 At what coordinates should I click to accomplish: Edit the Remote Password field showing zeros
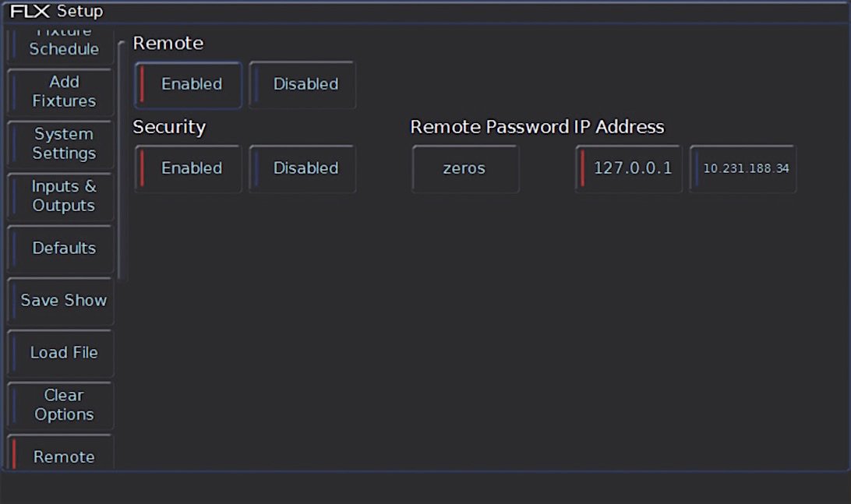pyautogui.click(x=465, y=169)
